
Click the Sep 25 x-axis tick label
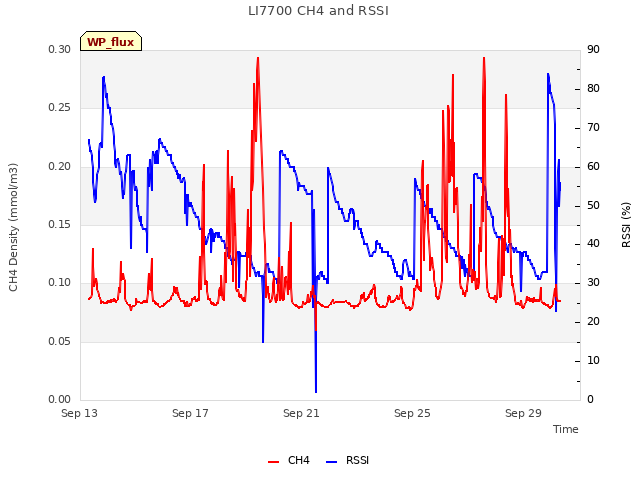coord(412,413)
